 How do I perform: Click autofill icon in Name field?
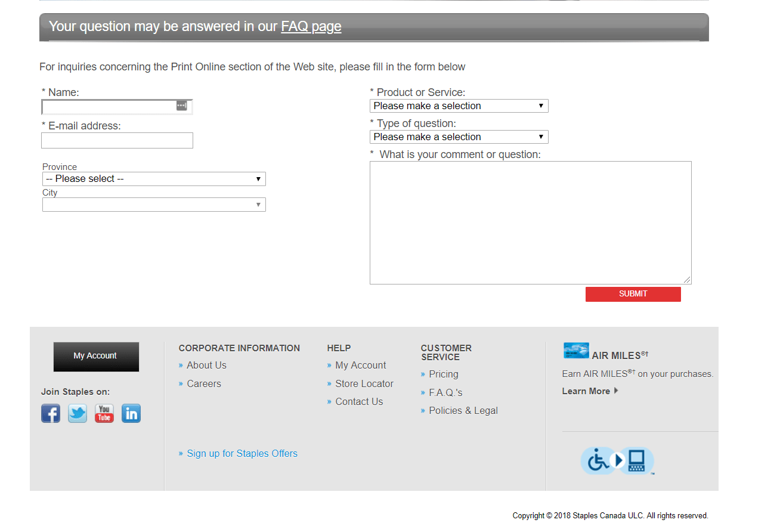point(182,106)
